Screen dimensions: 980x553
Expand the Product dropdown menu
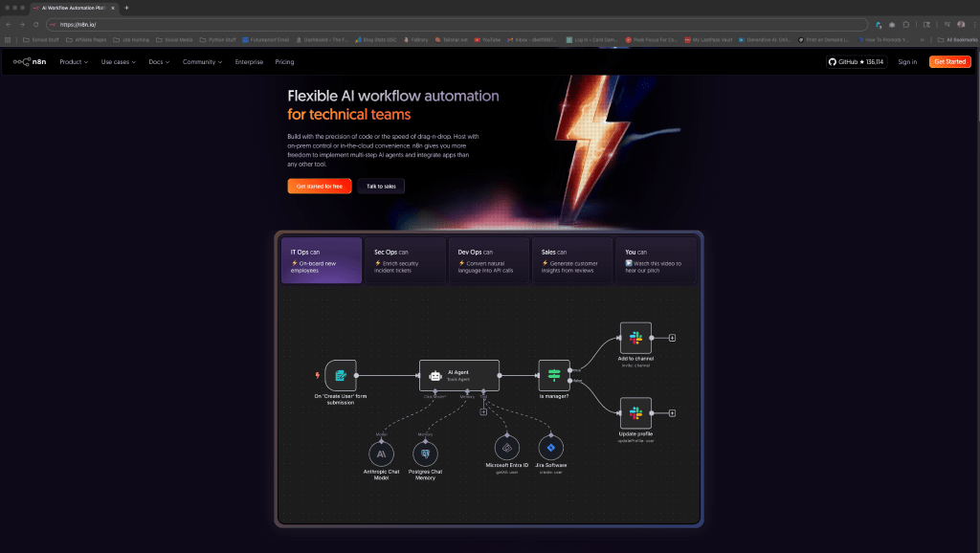(74, 62)
